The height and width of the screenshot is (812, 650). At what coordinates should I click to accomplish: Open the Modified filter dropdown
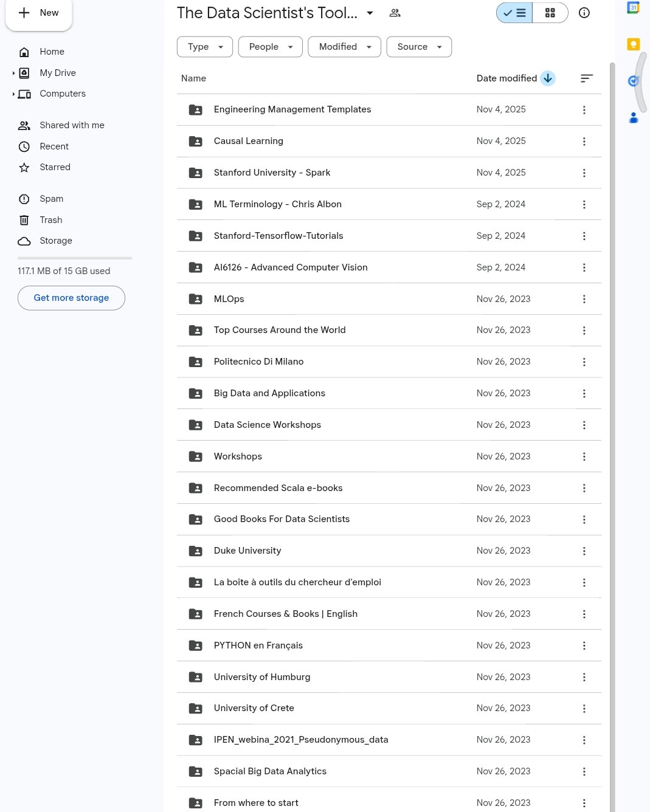[345, 47]
